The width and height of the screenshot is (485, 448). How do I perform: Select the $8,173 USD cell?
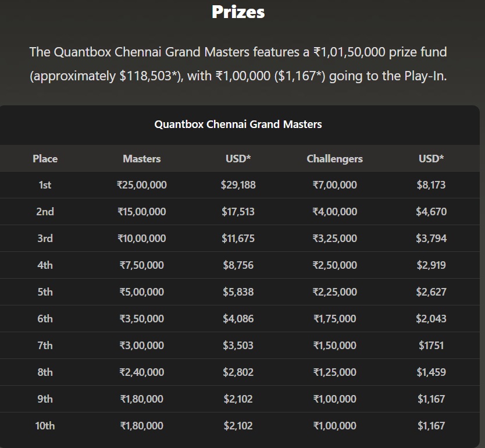(431, 185)
